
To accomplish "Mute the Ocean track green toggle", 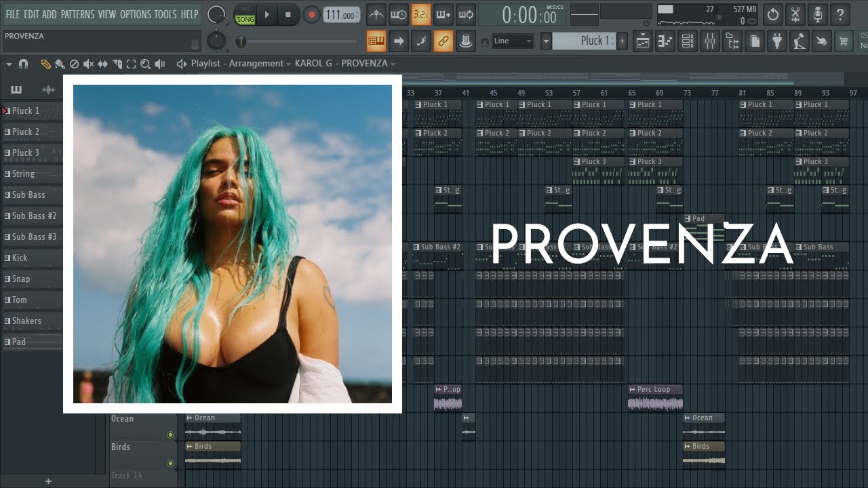I will [170, 435].
